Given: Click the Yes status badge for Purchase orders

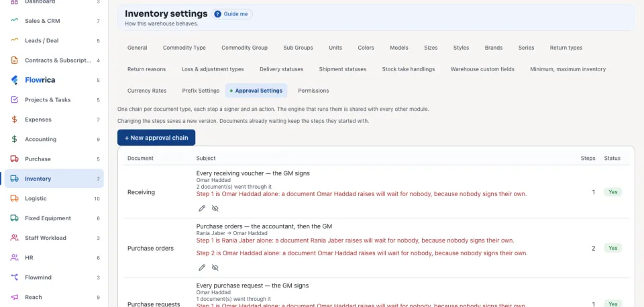Looking at the screenshot, I should pyautogui.click(x=612, y=248).
